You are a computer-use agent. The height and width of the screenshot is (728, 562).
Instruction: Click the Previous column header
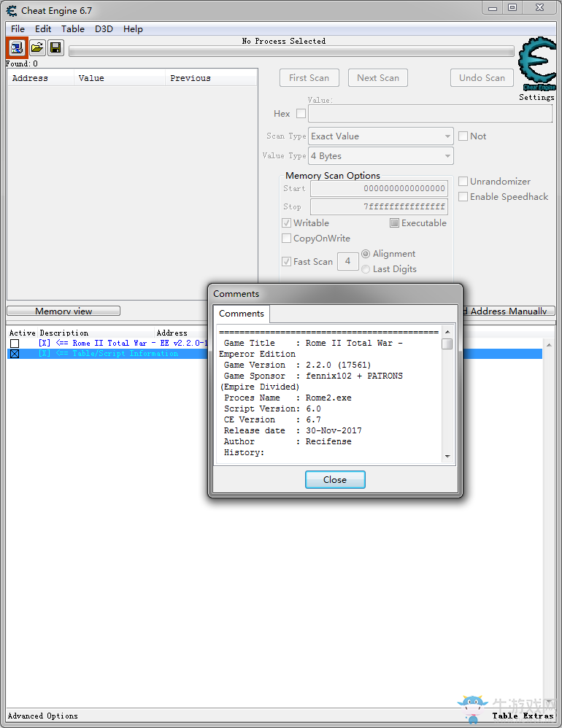211,78
